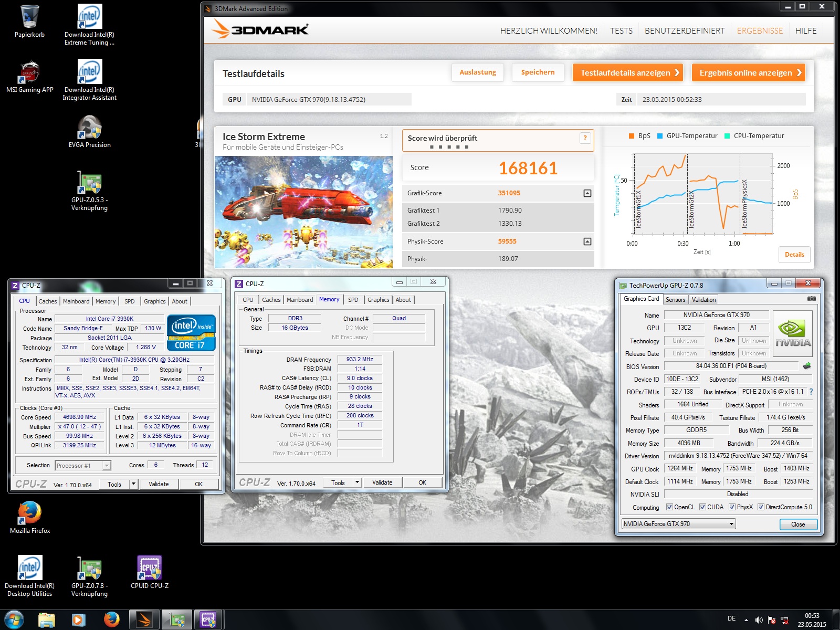This screenshot has width=840, height=630.
Task: Launch the MSI Gaming APP desktop icon
Action: click(29, 77)
